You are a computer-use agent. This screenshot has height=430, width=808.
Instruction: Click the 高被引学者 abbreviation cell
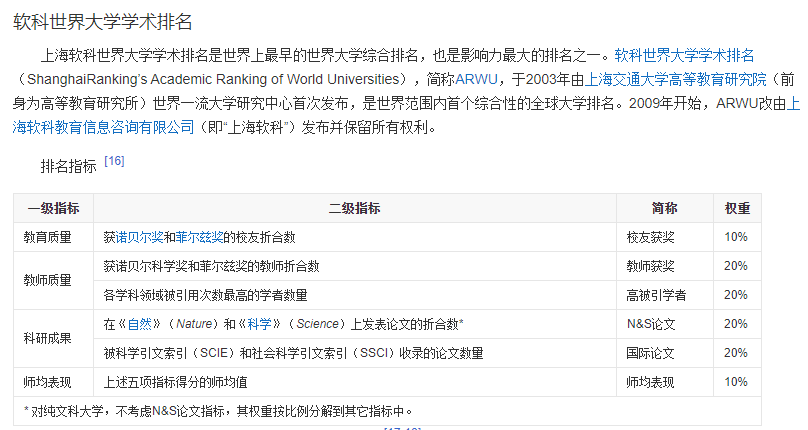coord(665,295)
